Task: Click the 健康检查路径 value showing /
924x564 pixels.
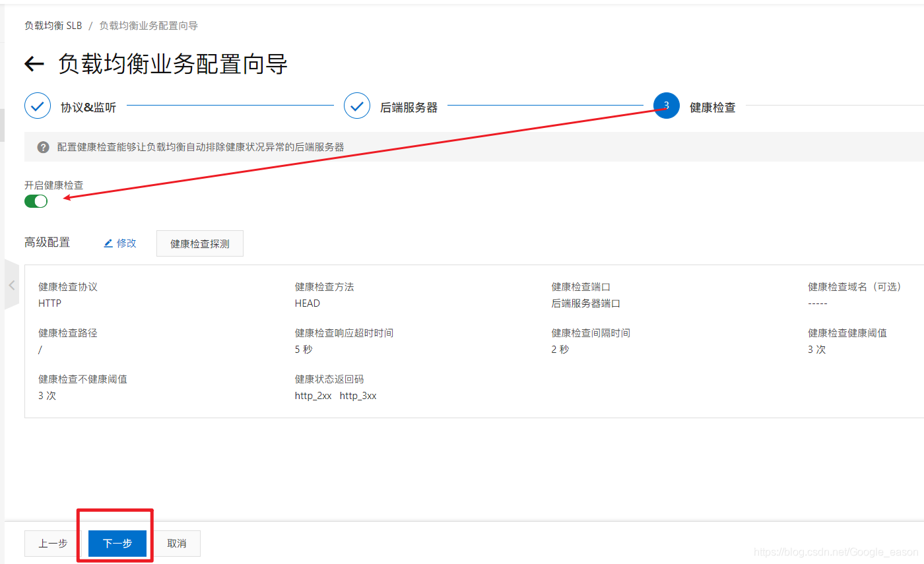Action: (x=40, y=349)
